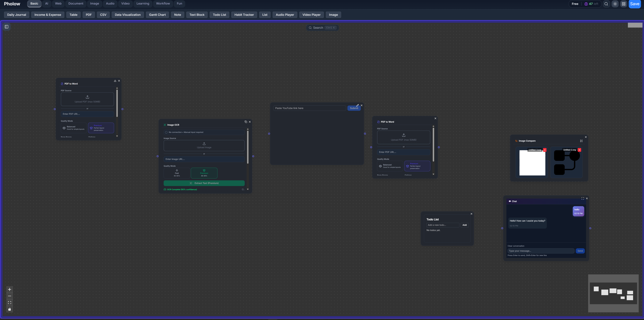Open the layout grid panel top right

point(624,4)
